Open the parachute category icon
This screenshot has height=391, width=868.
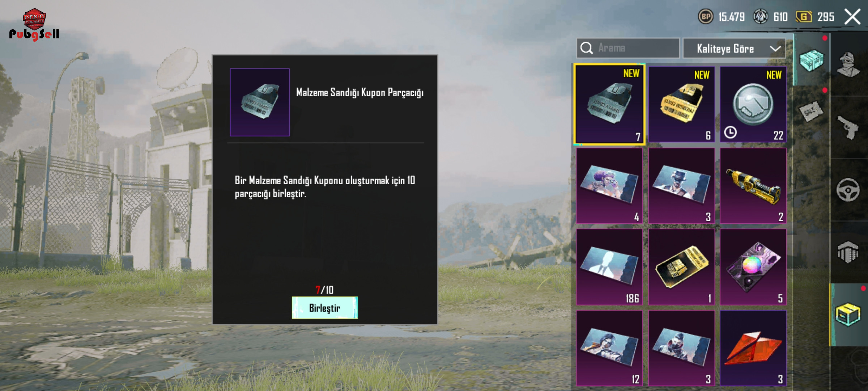848,252
